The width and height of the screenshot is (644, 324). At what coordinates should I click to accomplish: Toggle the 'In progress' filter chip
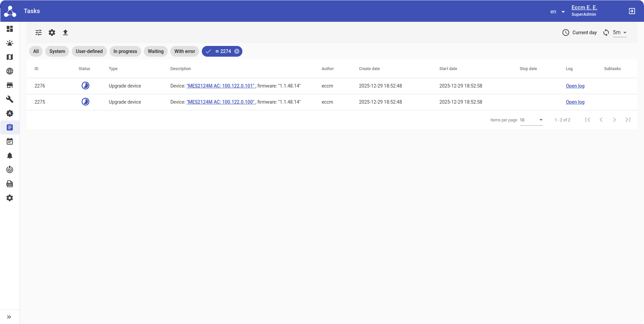(125, 51)
